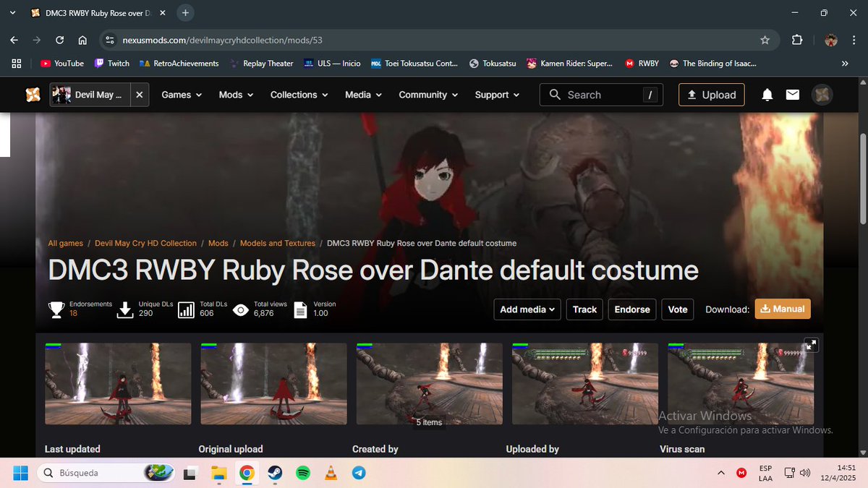Screen dimensions: 868x488
Task: Open The Binding of Isaac bookmark
Action: pos(713,64)
